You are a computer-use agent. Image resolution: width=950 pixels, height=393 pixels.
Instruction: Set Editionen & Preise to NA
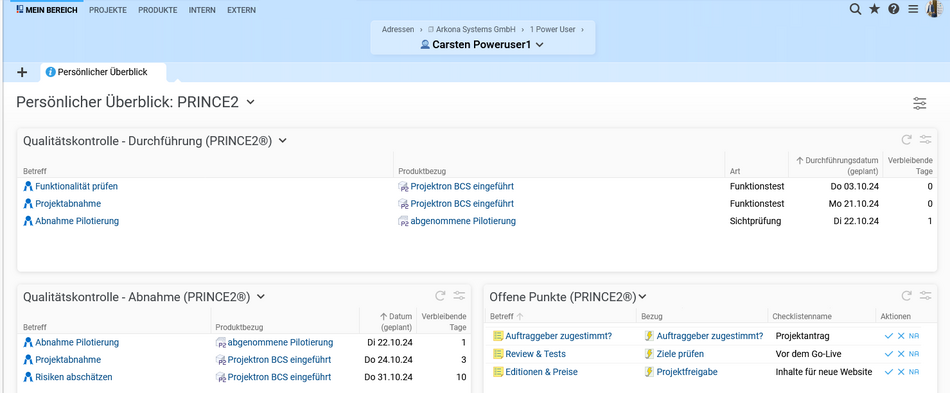914,372
